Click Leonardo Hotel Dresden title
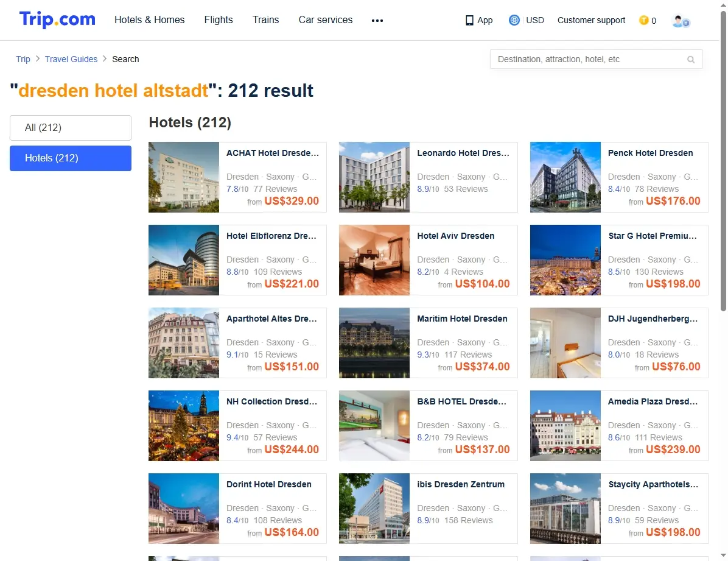 (463, 153)
